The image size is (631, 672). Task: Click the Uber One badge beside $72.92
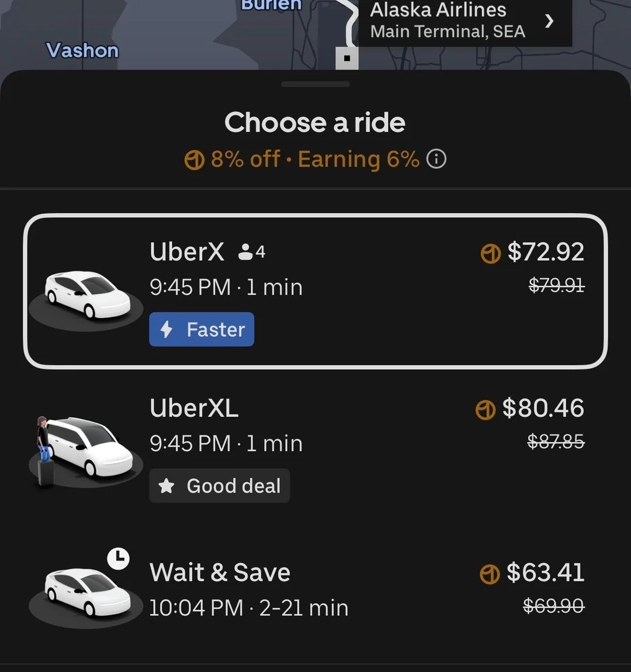tap(491, 253)
